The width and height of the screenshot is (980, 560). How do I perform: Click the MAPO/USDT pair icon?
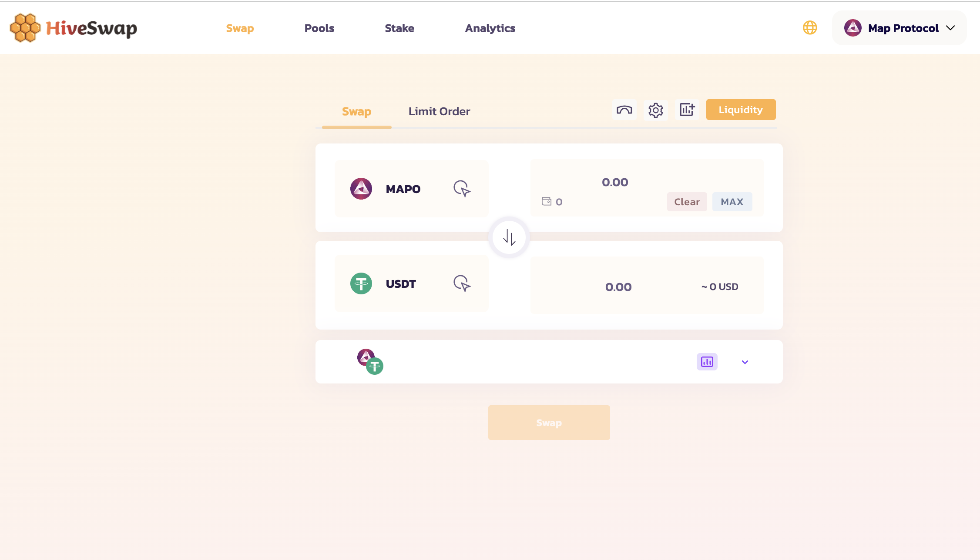coord(370,361)
